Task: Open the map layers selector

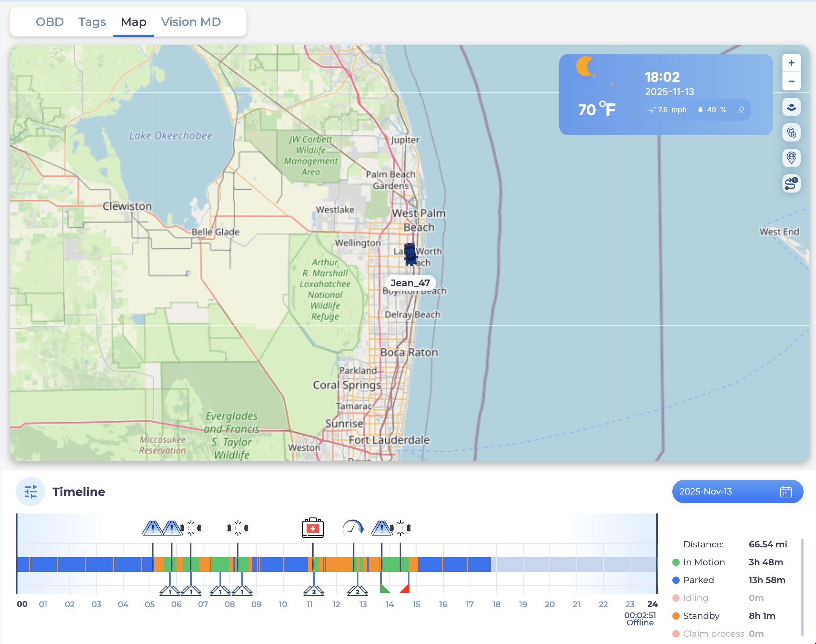Action: tap(791, 108)
